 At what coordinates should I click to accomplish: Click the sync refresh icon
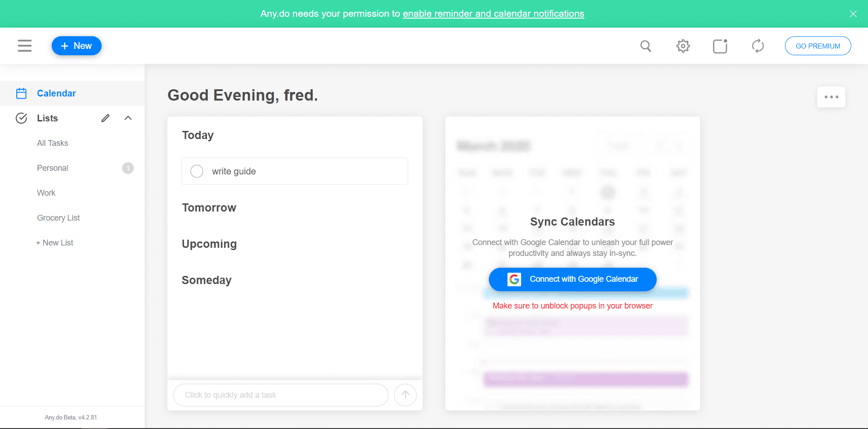click(x=758, y=46)
